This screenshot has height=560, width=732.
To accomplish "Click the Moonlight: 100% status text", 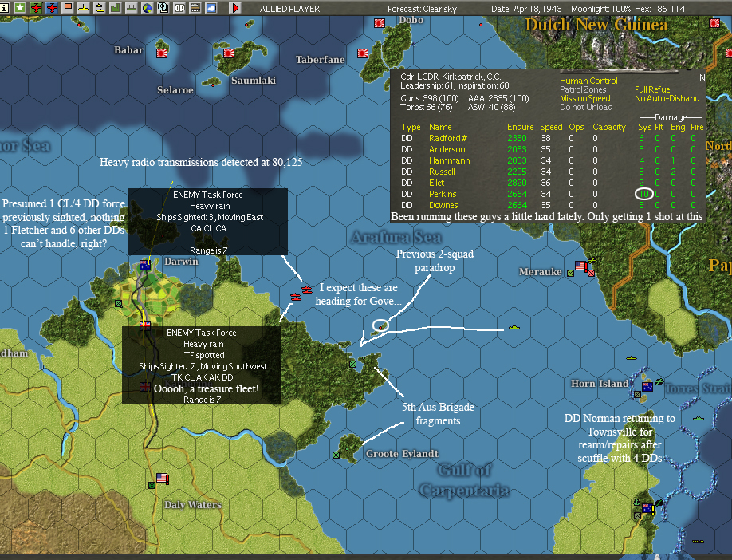I will pyautogui.click(x=600, y=9).
